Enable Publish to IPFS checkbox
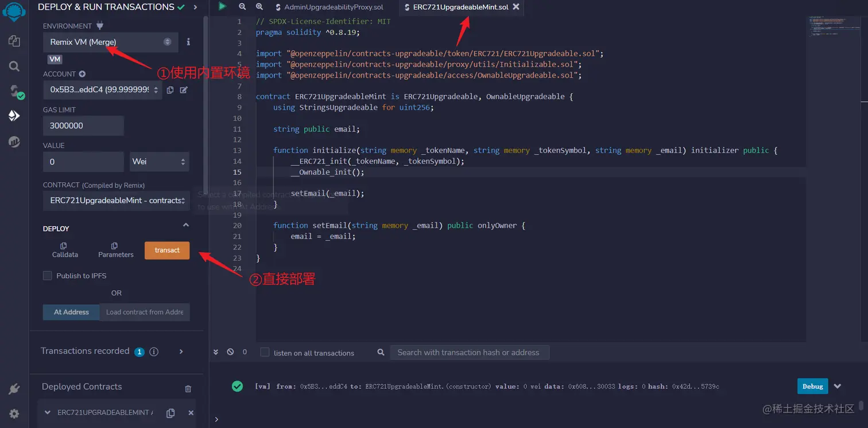This screenshot has width=868, height=428. click(48, 276)
